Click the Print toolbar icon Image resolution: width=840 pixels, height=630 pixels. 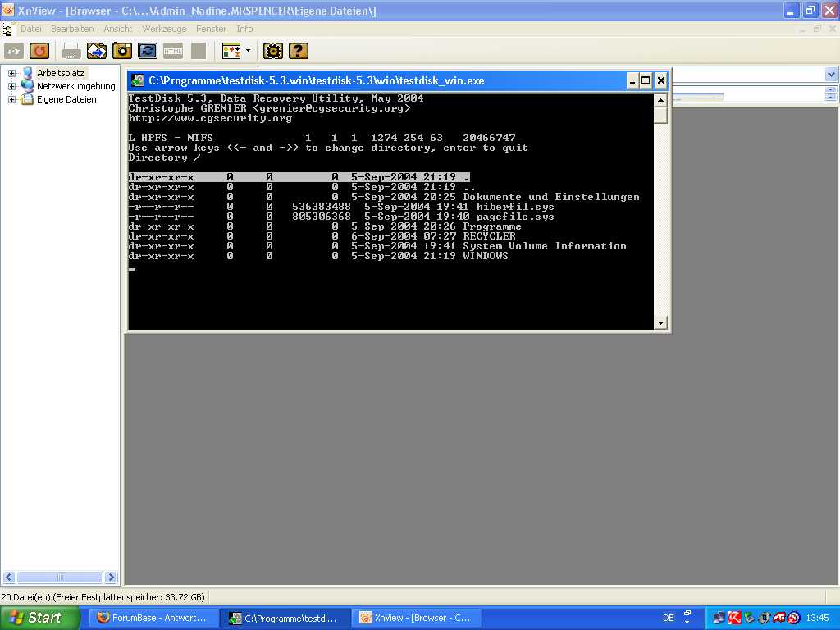point(71,51)
